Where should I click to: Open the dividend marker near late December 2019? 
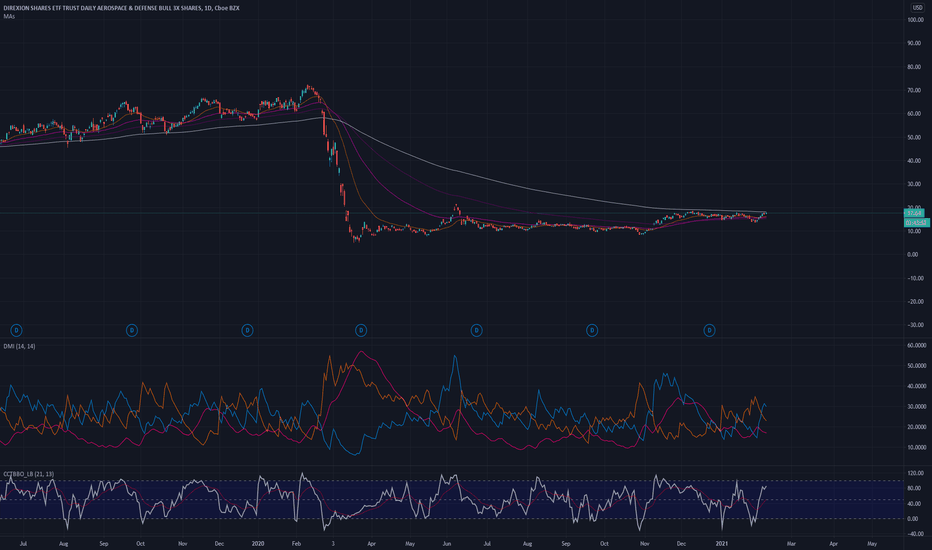[x=247, y=330]
